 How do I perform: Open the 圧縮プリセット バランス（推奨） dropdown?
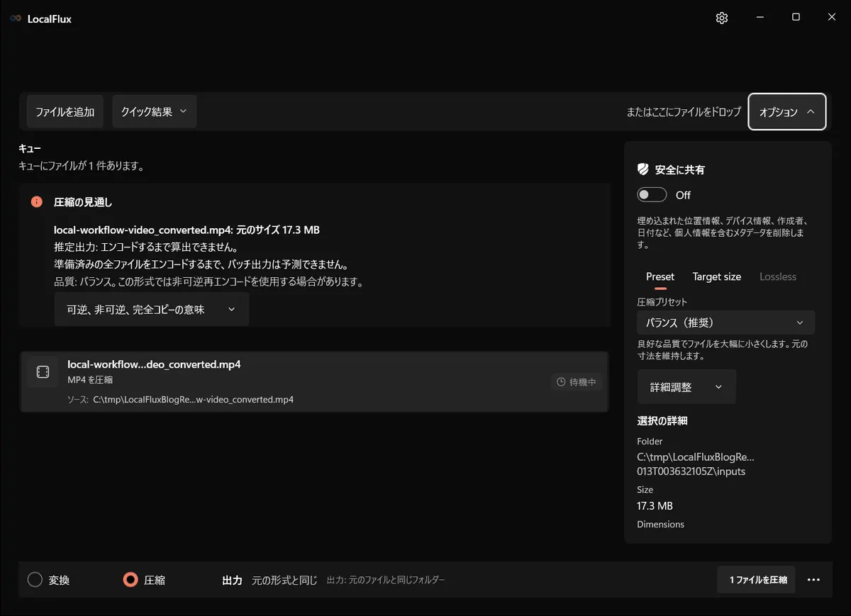pos(725,323)
